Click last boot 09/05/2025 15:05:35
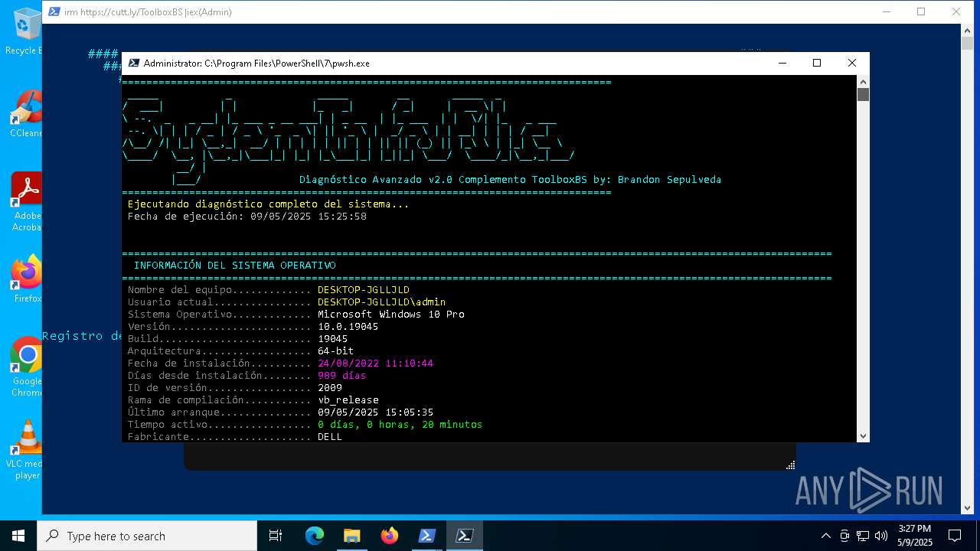The height and width of the screenshot is (551, 980). click(x=375, y=412)
